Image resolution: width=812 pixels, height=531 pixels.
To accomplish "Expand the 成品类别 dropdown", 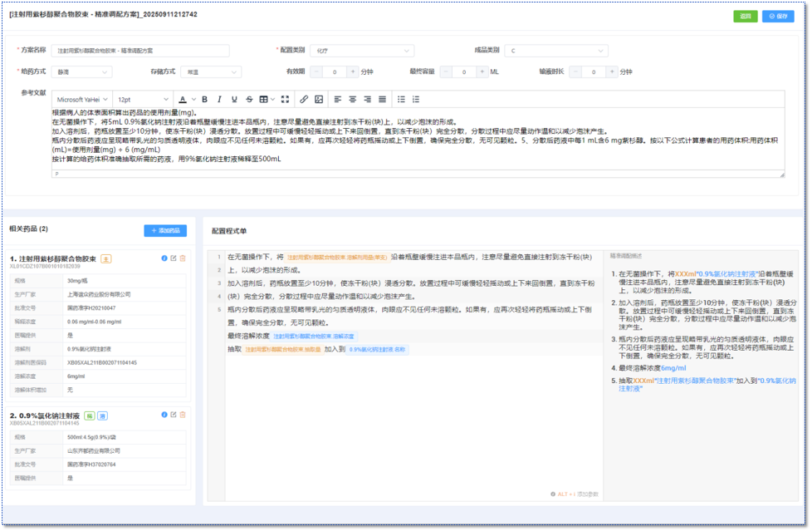I will [557, 51].
